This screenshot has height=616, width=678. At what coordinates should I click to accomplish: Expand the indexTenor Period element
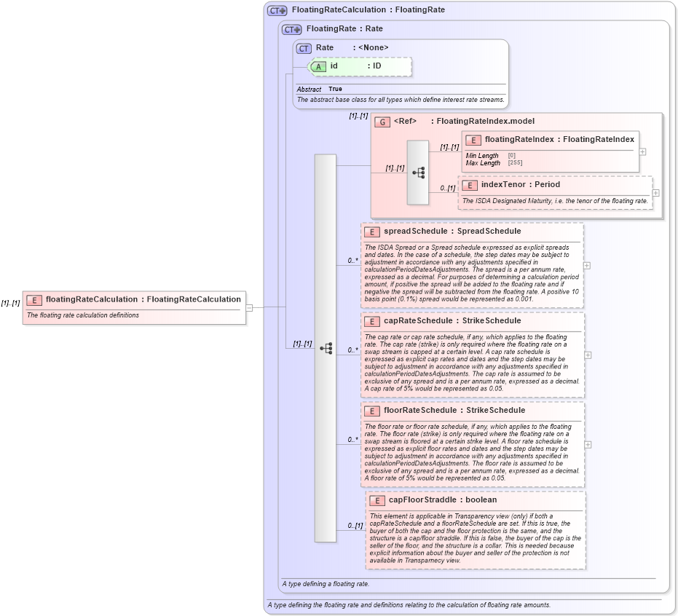[657, 192]
